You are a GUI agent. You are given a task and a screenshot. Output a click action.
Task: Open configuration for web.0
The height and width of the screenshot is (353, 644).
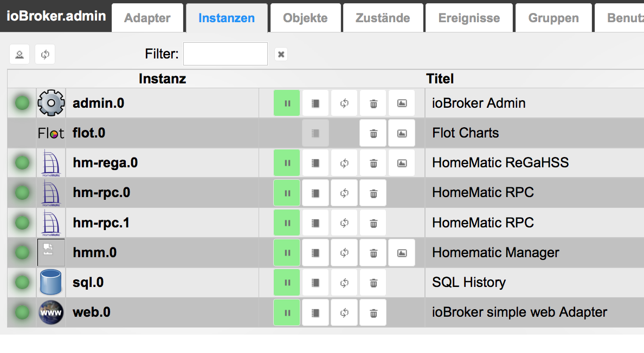(x=315, y=312)
